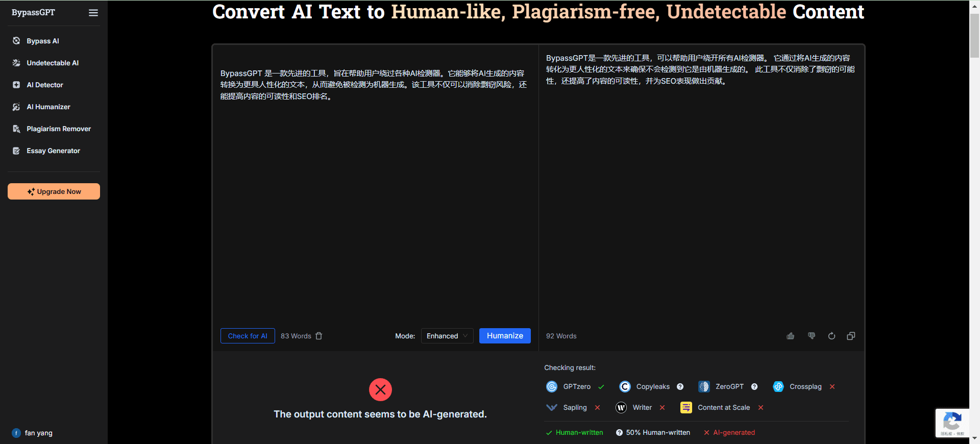Click the Check for AI button

click(248, 336)
